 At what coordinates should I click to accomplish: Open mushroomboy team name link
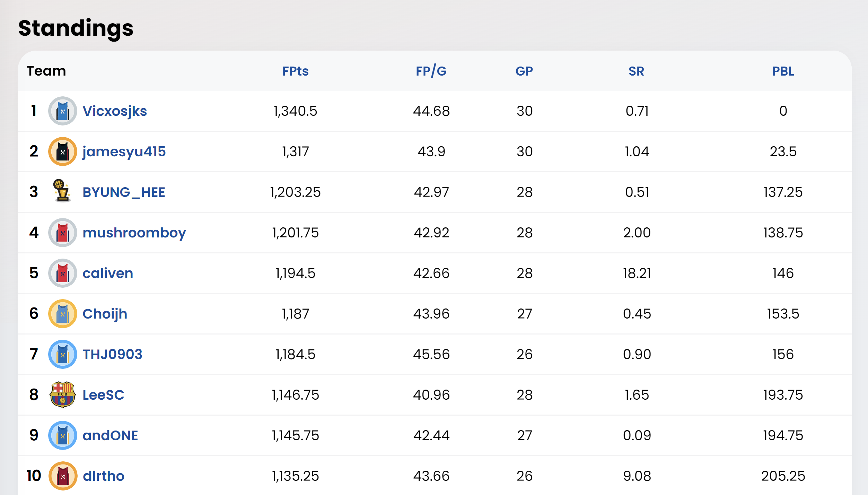(134, 233)
